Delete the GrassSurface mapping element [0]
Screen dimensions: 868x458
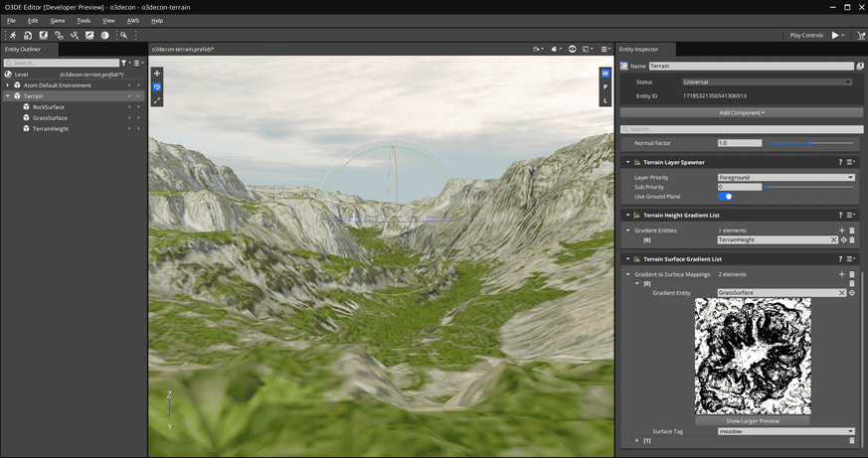pos(851,283)
